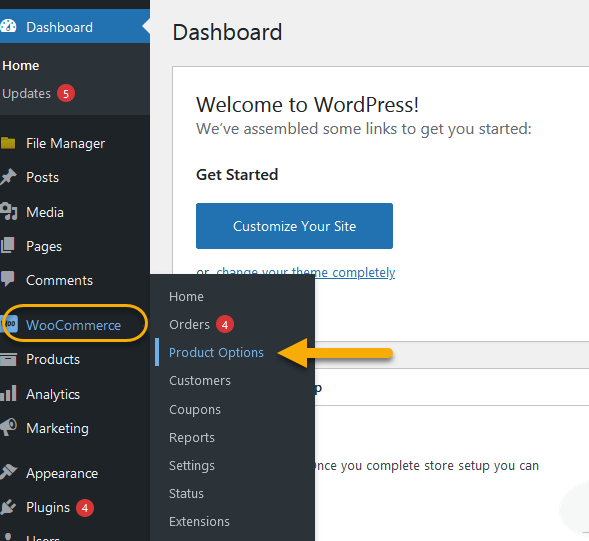Click the Media camera-music icon
The height and width of the screenshot is (541, 589).
[x=8, y=212]
